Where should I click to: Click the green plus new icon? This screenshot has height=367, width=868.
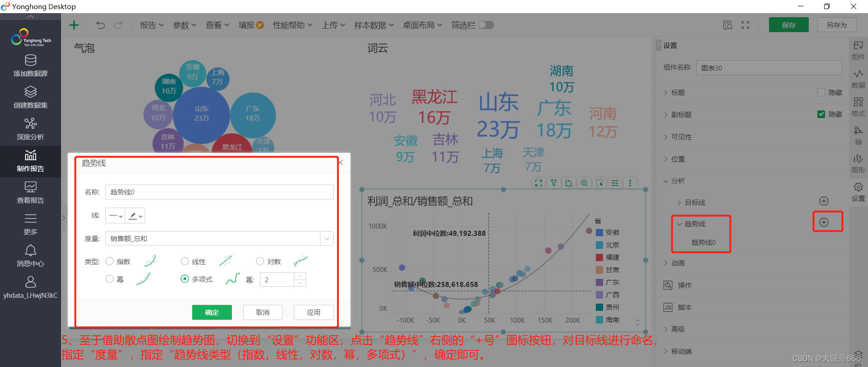(74, 25)
